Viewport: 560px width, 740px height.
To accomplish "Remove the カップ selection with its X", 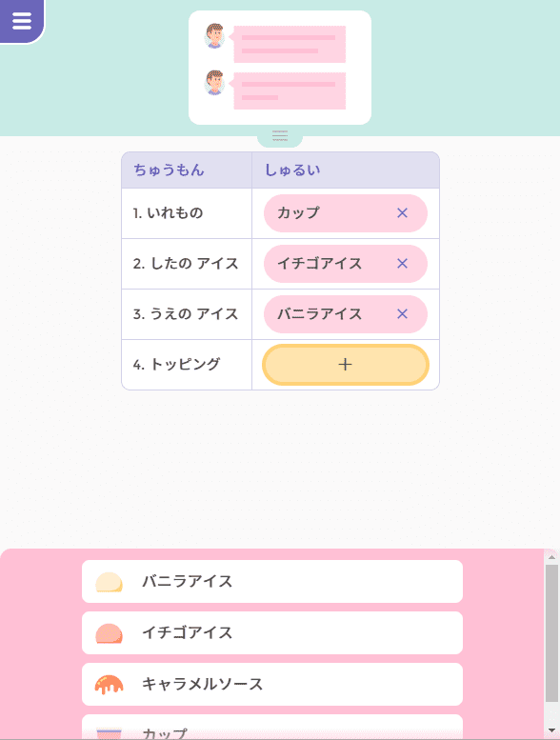I will (x=402, y=213).
